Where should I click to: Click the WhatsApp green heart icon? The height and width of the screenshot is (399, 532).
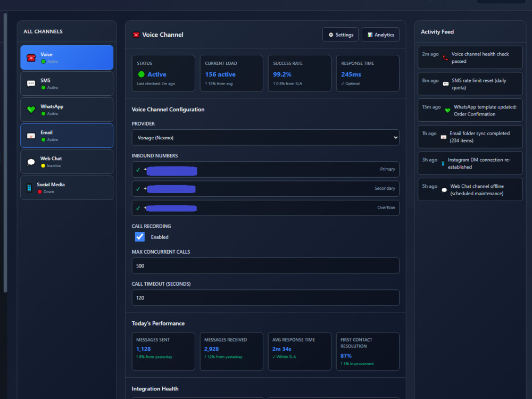tap(31, 110)
